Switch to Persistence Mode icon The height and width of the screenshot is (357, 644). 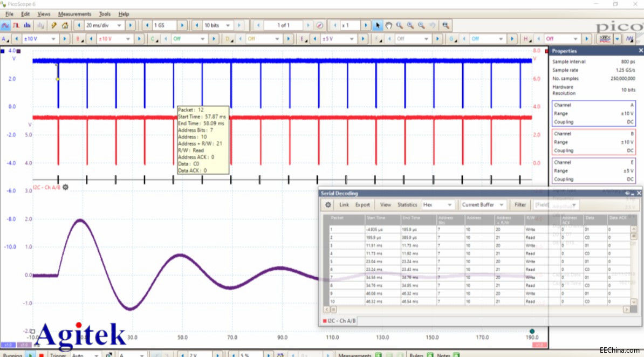pyautogui.click(x=16, y=25)
